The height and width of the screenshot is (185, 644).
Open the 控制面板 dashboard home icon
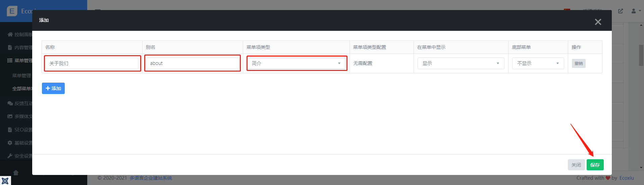coord(10,34)
